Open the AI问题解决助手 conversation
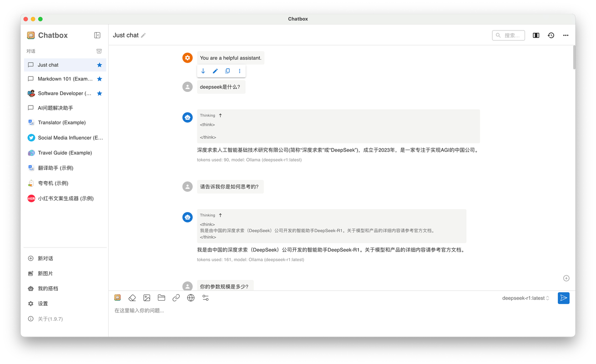This screenshot has width=596, height=364. pyautogui.click(x=65, y=108)
